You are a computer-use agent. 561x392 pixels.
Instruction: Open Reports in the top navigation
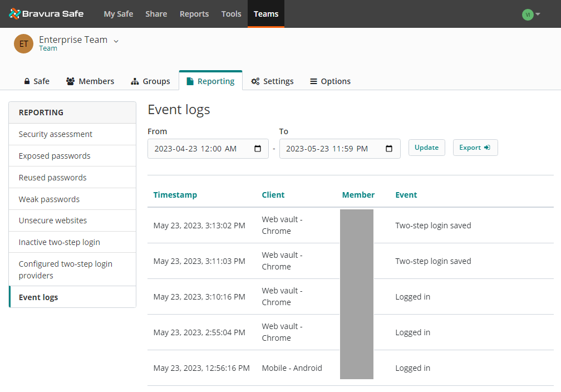[x=194, y=14]
